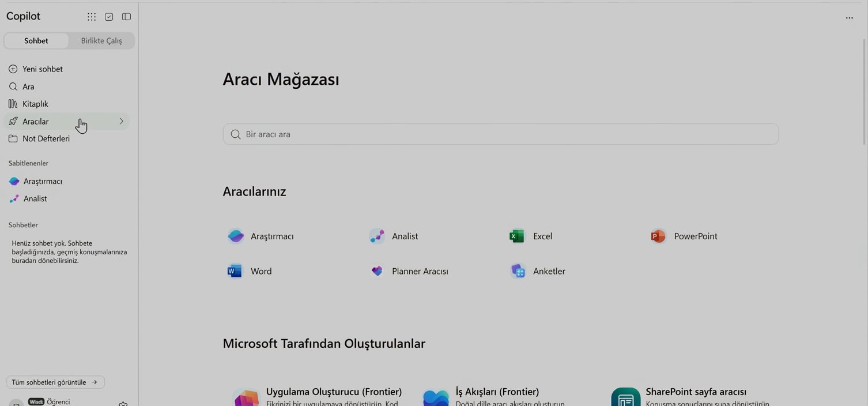Click the Aracılarınız heading

[254, 191]
